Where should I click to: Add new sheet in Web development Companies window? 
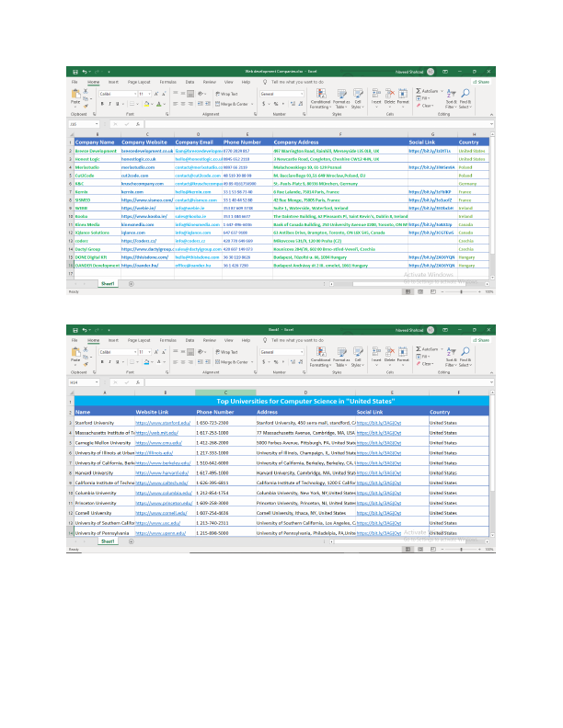click(x=131, y=284)
